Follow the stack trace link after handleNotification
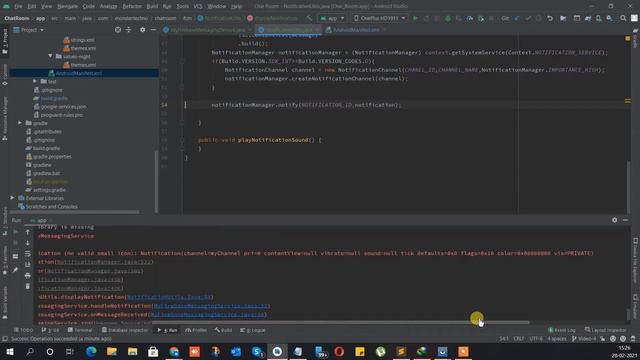 point(211,306)
